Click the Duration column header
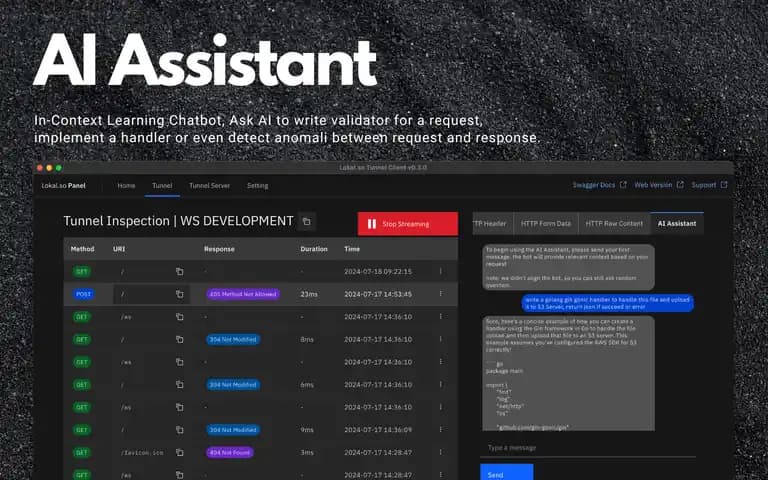 tap(314, 249)
